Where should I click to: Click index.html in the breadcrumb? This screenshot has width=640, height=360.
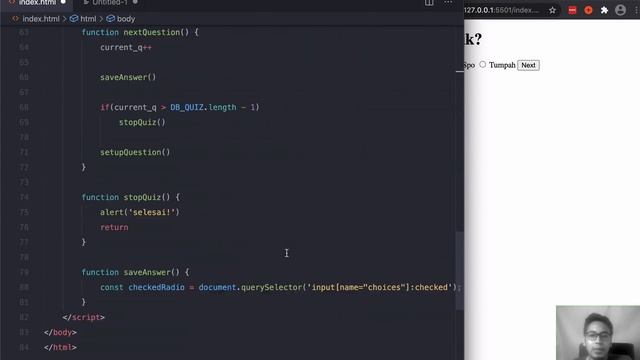pyautogui.click(x=41, y=19)
